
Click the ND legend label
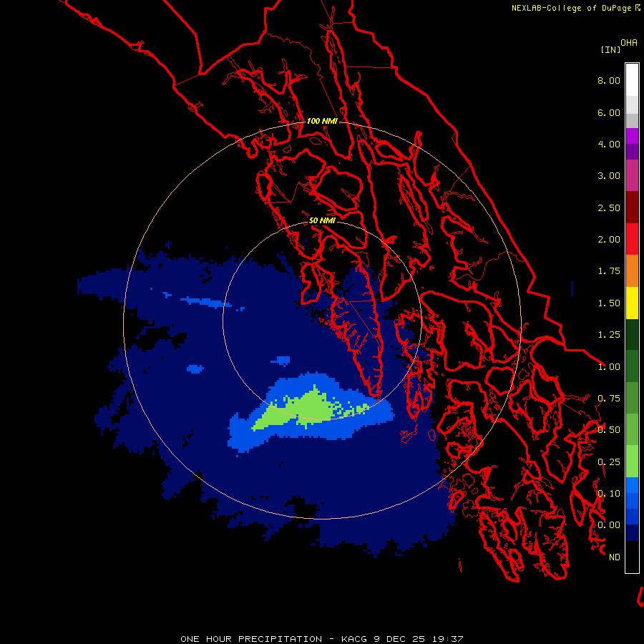click(x=615, y=557)
